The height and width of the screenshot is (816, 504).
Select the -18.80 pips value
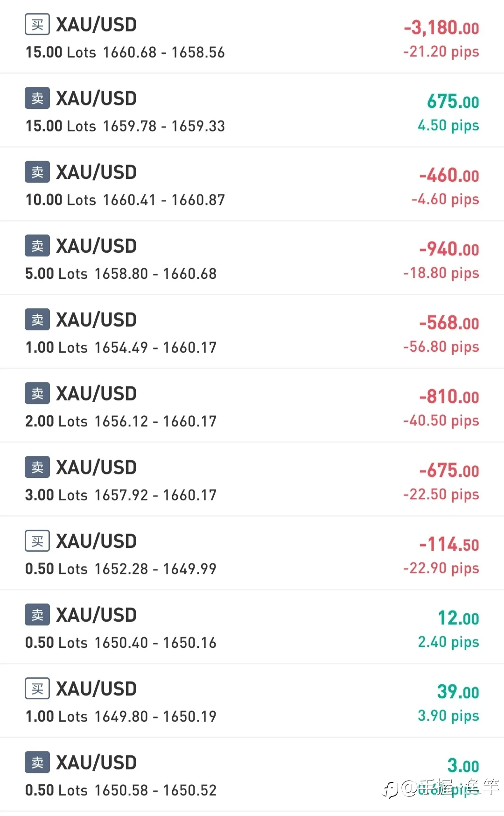click(441, 273)
